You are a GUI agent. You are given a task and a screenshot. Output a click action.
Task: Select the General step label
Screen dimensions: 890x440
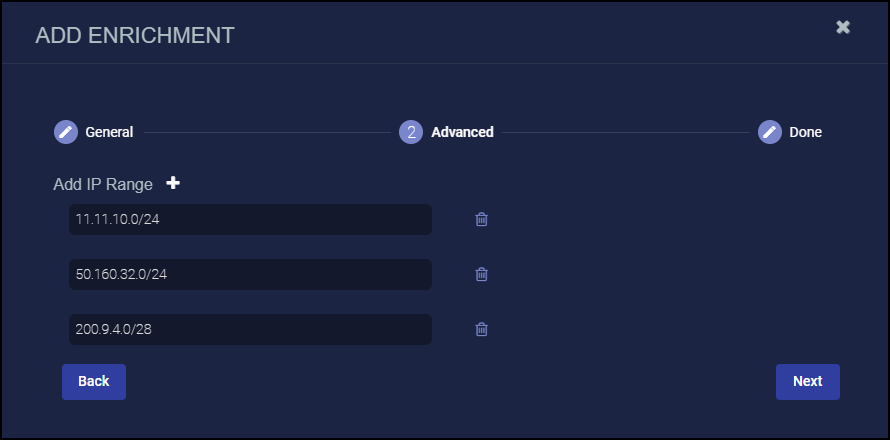coord(109,132)
